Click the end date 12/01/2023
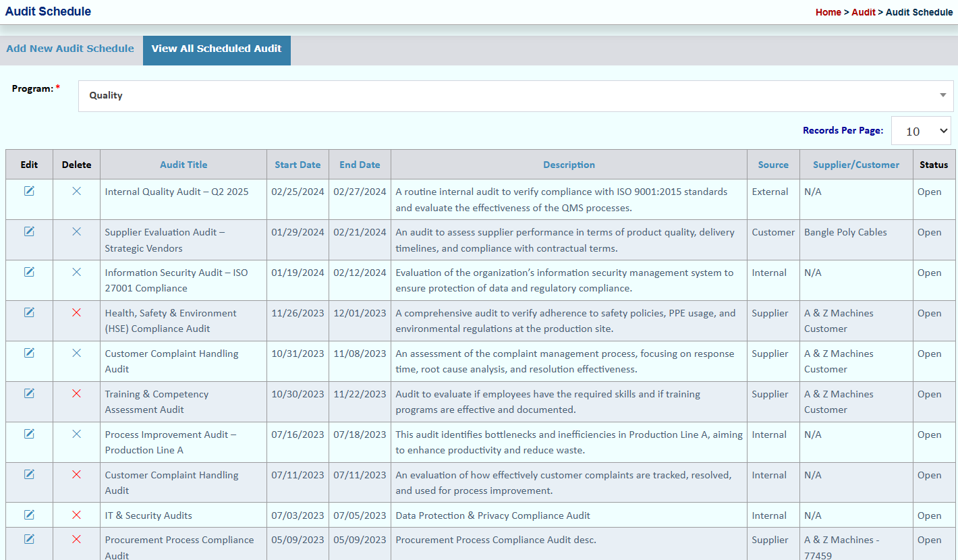The width and height of the screenshot is (958, 560). [x=360, y=313]
